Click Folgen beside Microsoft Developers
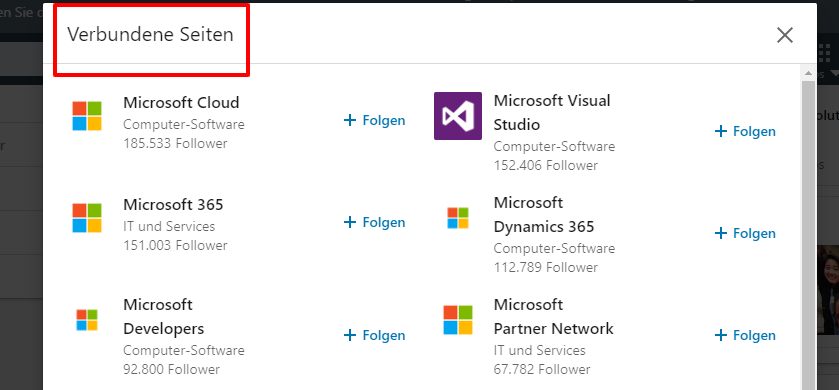 click(375, 335)
